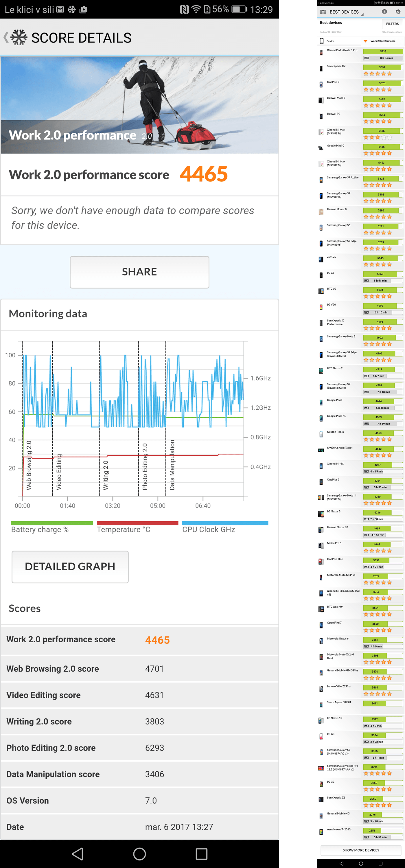Open the Sony Xperia Z1 entry

point(360,802)
